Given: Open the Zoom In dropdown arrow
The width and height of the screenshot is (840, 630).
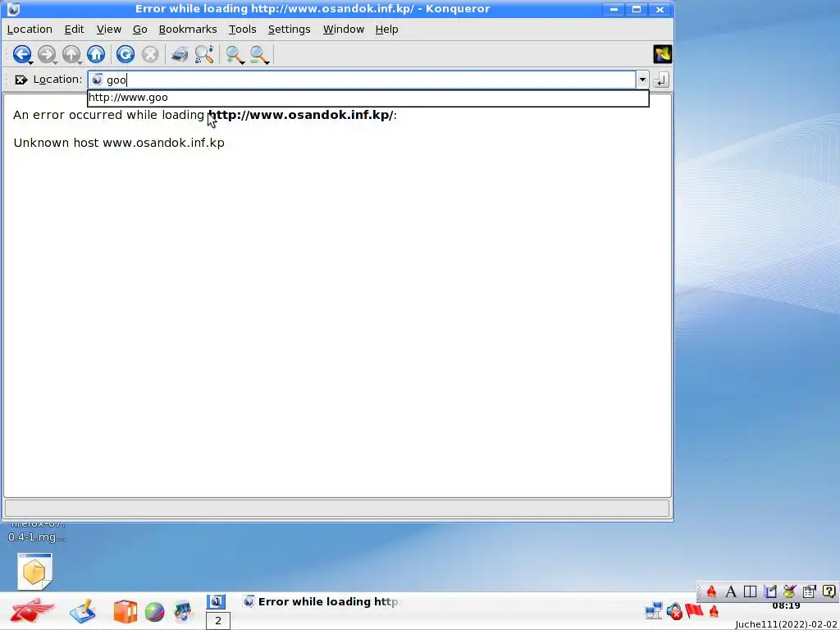Looking at the screenshot, I should point(243,62).
